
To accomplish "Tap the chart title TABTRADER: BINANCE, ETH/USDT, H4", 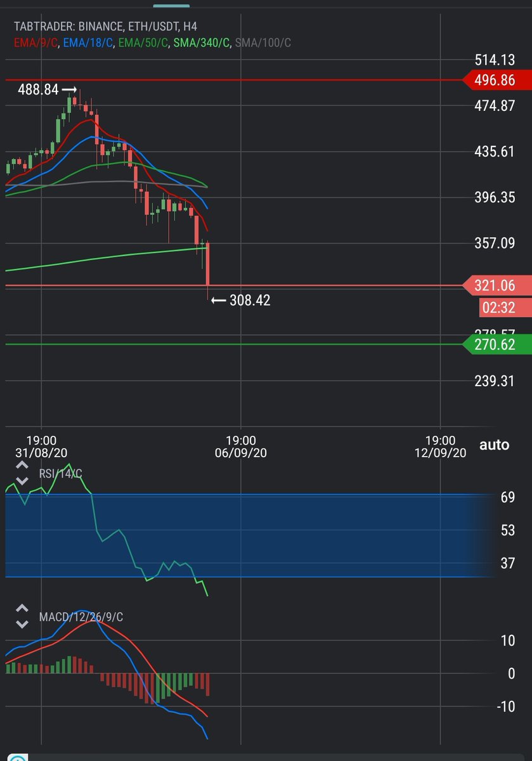I will pos(105,27).
